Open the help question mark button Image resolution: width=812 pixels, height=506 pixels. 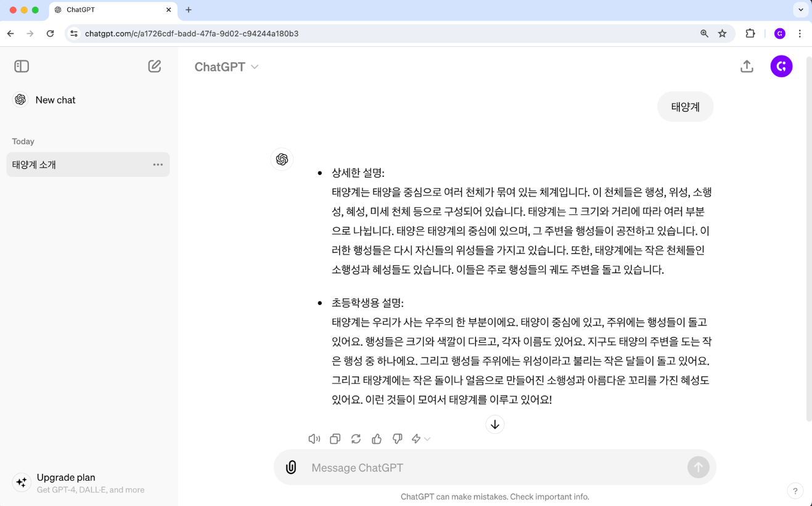click(x=795, y=491)
